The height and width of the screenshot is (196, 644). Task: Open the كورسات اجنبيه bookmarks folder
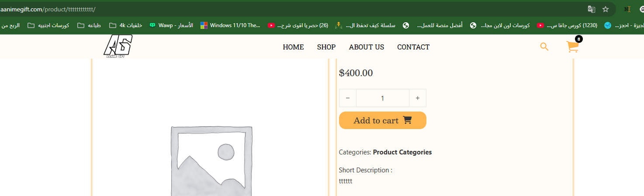pos(48,25)
